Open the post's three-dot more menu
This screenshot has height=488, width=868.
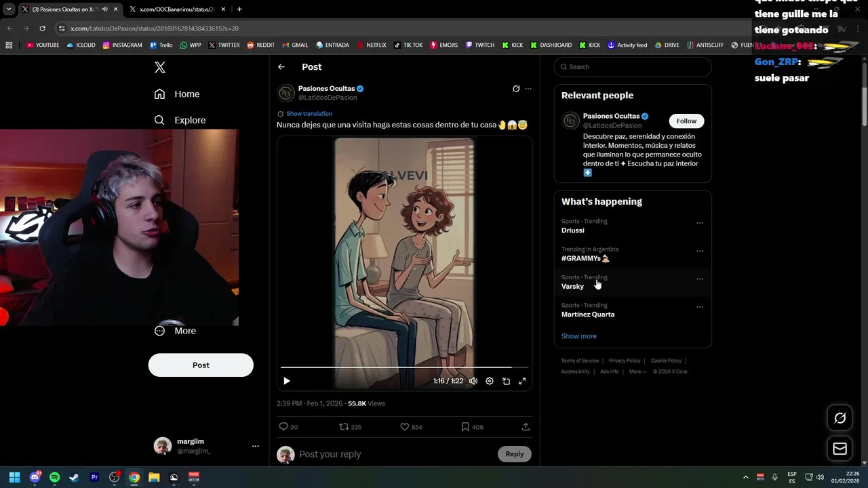(528, 89)
